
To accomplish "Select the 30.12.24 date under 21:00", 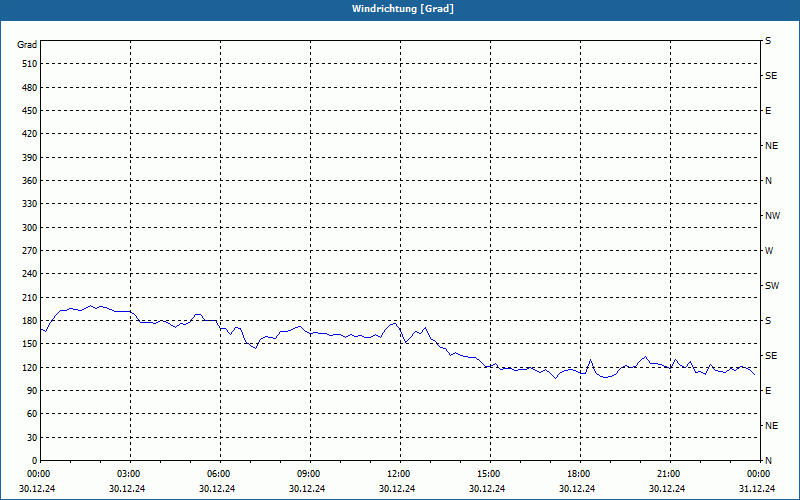I will 667,489.
